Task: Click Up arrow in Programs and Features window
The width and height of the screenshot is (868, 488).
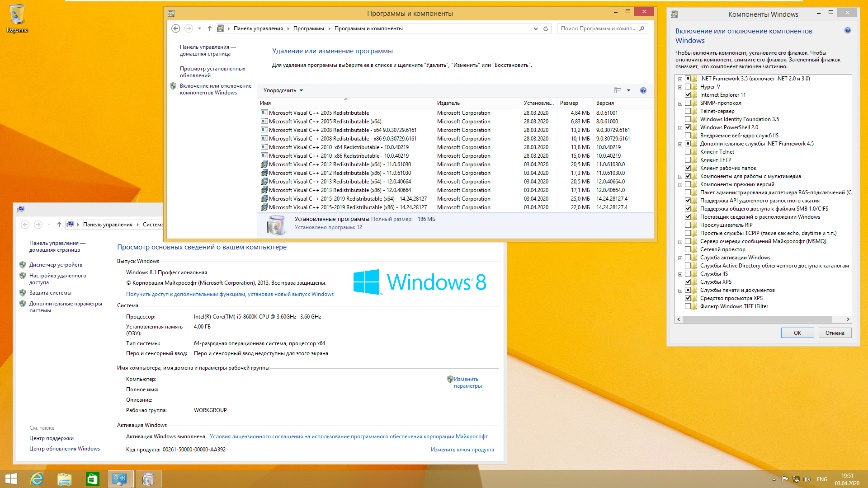Action: (x=210, y=28)
